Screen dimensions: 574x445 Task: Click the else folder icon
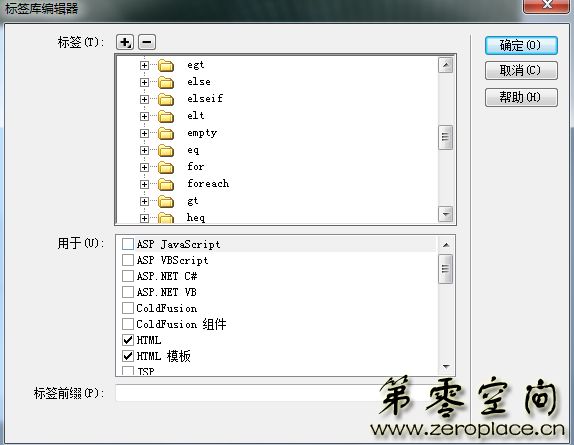tap(166, 82)
